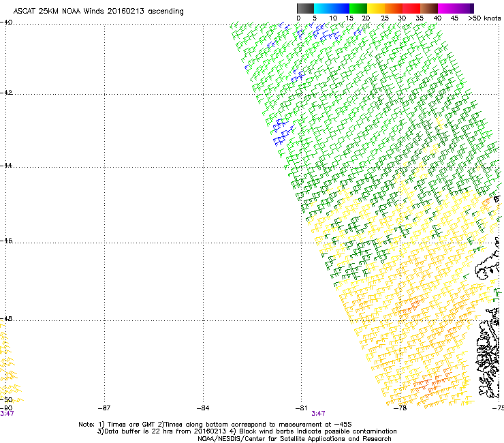Screen dimensions: 504x443
Task: Click the -50 latitude axis label
Action: coord(6,399)
